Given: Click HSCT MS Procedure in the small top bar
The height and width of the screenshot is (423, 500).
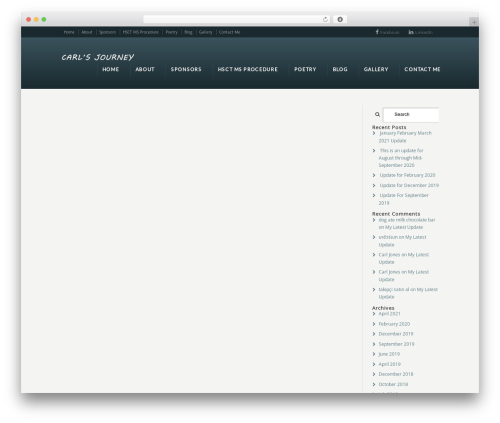Looking at the screenshot, I should (x=140, y=32).
